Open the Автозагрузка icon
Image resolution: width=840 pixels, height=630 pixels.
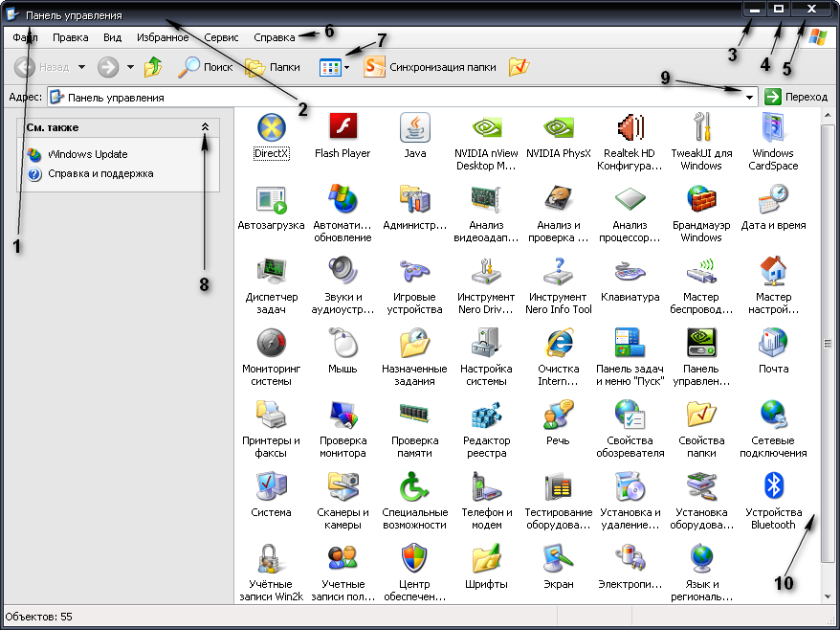coord(271,200)
